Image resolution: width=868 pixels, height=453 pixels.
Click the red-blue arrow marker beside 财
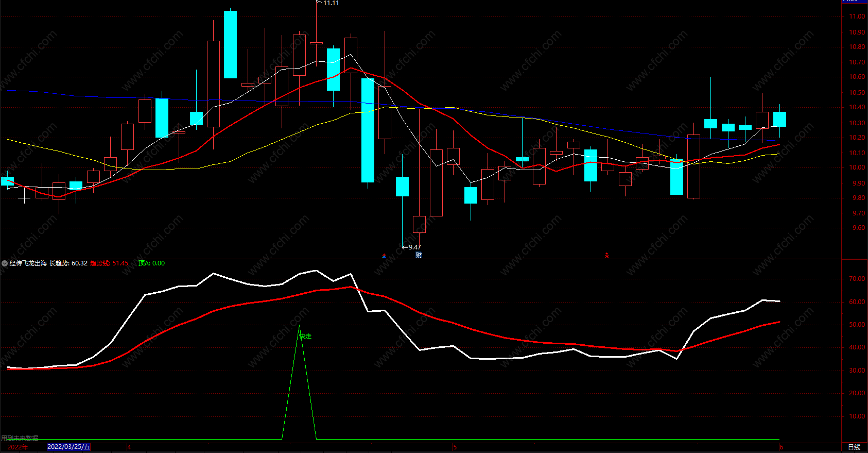(x=384, y=256)
